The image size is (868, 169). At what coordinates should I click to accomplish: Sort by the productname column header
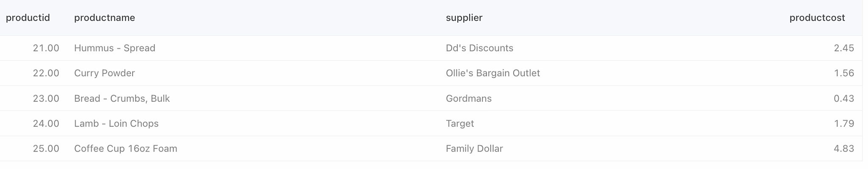click(x=105, y=18)
